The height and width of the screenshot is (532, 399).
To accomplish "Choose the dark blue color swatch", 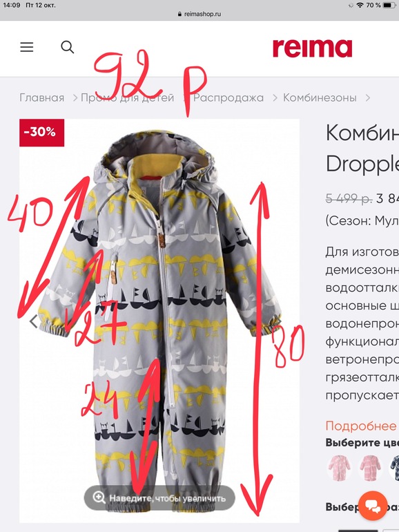I will (x=395, y=468).
